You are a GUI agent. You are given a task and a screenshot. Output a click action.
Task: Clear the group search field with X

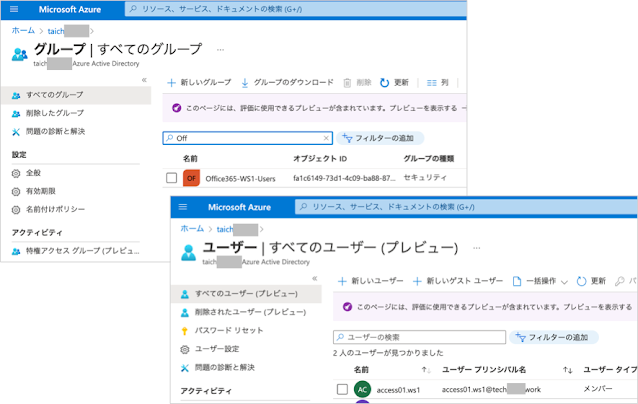pyautogui.click(x=326, y=138)
